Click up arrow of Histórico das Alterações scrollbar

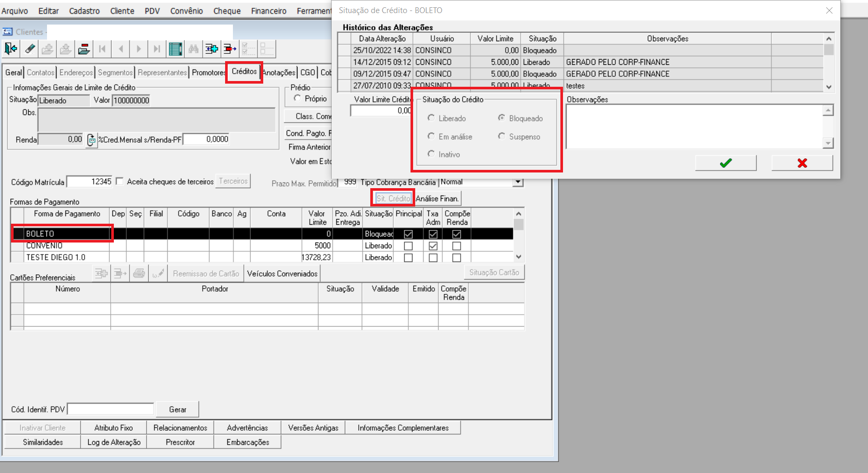click(x=829, y=39)
